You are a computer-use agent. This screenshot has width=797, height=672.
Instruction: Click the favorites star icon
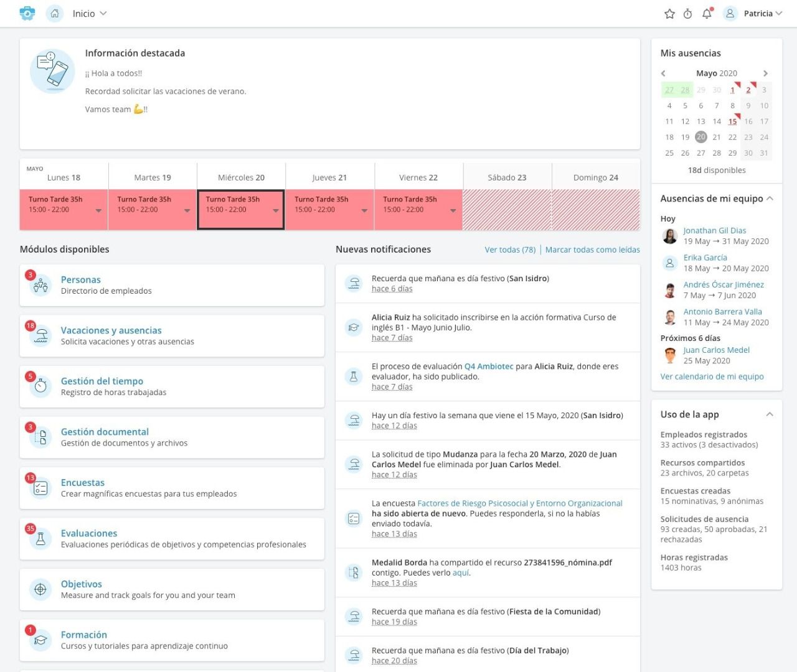[669, 14]
